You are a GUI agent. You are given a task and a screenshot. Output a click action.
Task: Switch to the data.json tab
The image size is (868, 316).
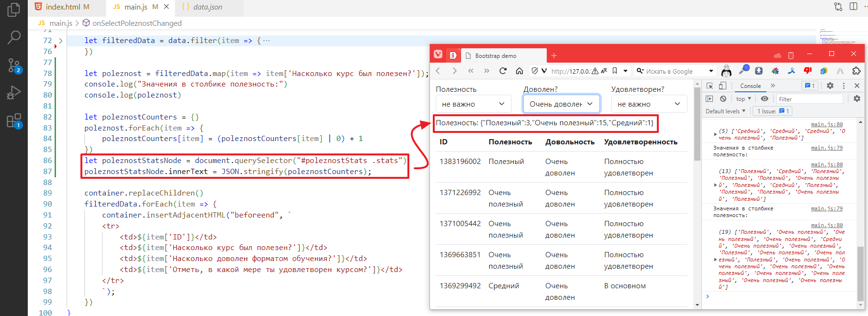[207, 7]
